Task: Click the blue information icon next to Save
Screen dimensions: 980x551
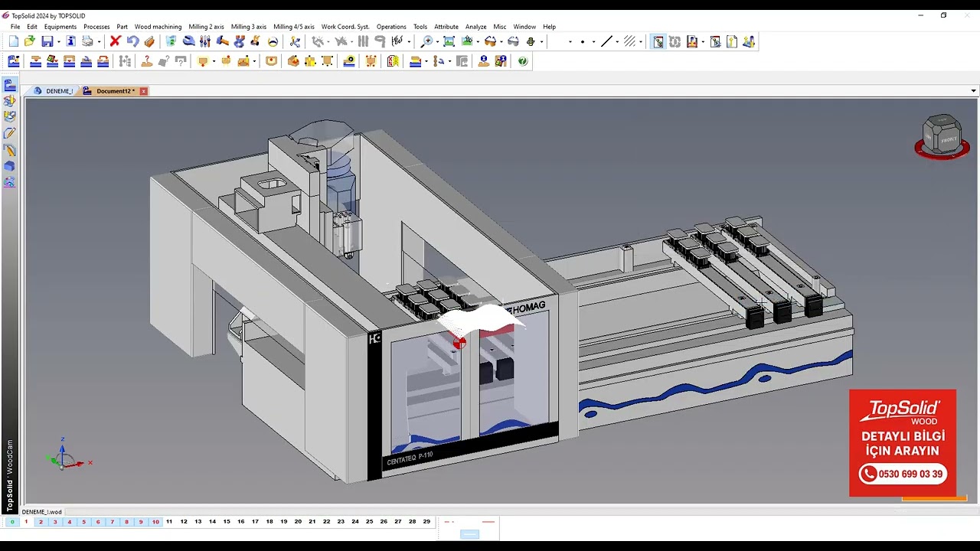Action: (x=71, y=41)
